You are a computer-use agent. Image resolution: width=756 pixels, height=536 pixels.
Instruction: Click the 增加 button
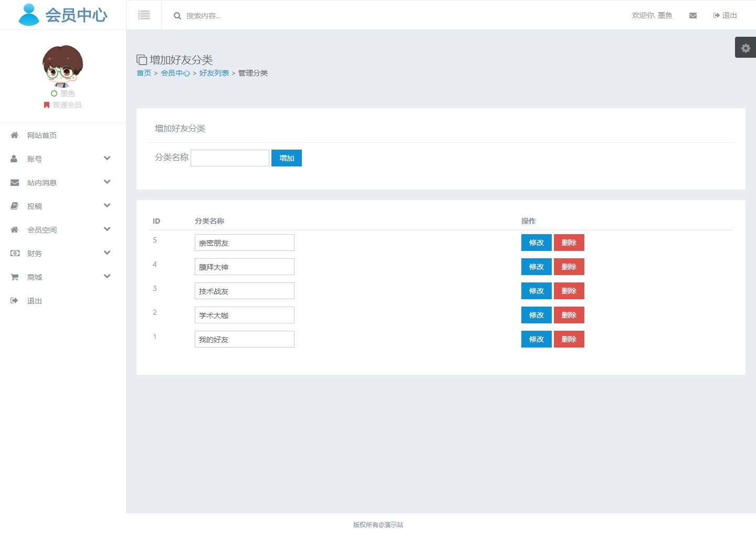[x=287, y=158]
